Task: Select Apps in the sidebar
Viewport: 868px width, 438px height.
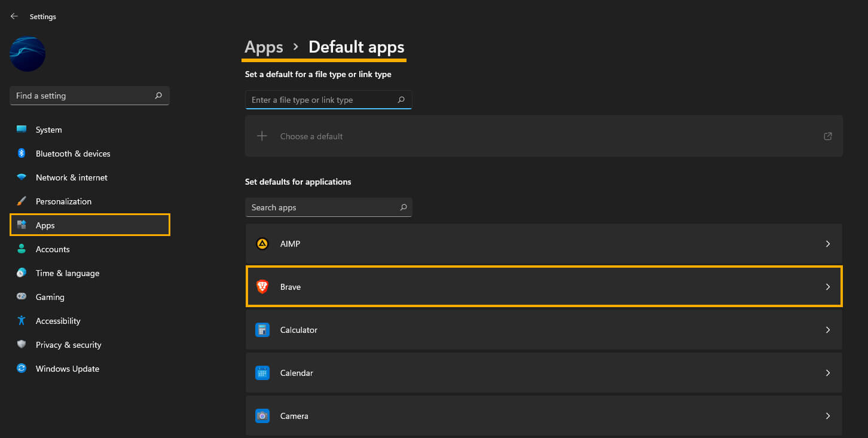Action: pos(90,225)
